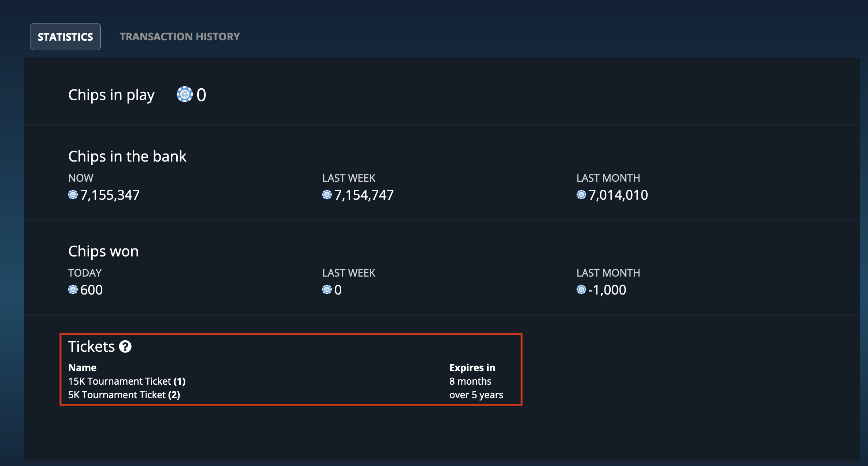Viewport: 868px width, 466px height.
Task: Click the Name column header
Action: click(x=82, y=367)
